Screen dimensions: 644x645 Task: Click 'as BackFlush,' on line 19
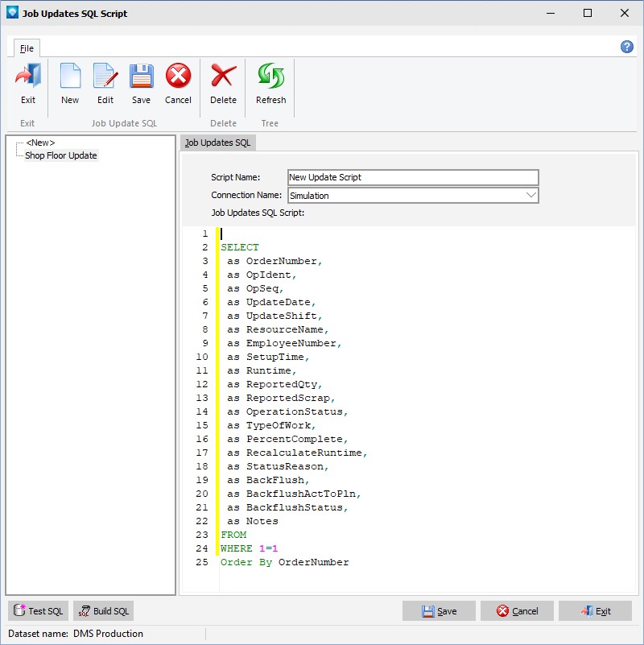point(268,480)
